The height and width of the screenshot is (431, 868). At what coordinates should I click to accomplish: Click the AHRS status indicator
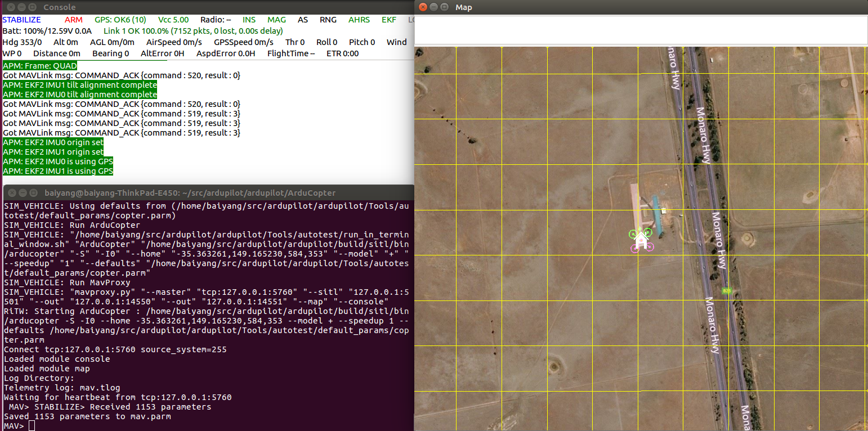pos(359,20)
